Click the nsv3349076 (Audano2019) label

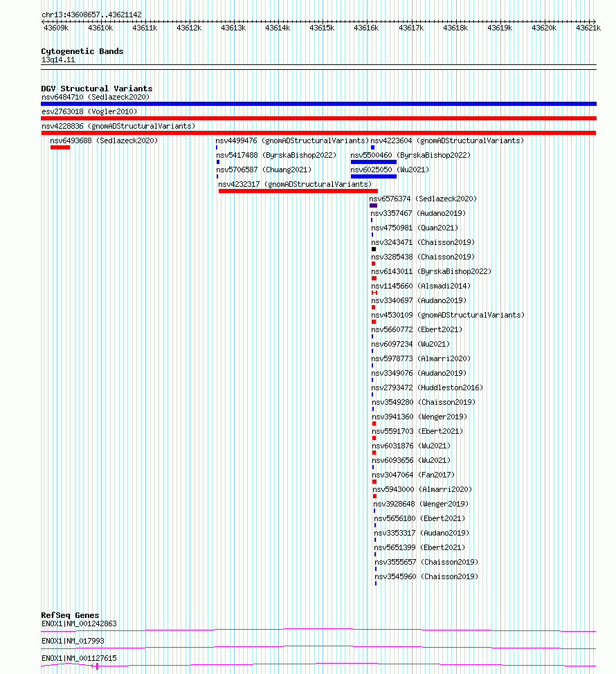pos(419,373)
